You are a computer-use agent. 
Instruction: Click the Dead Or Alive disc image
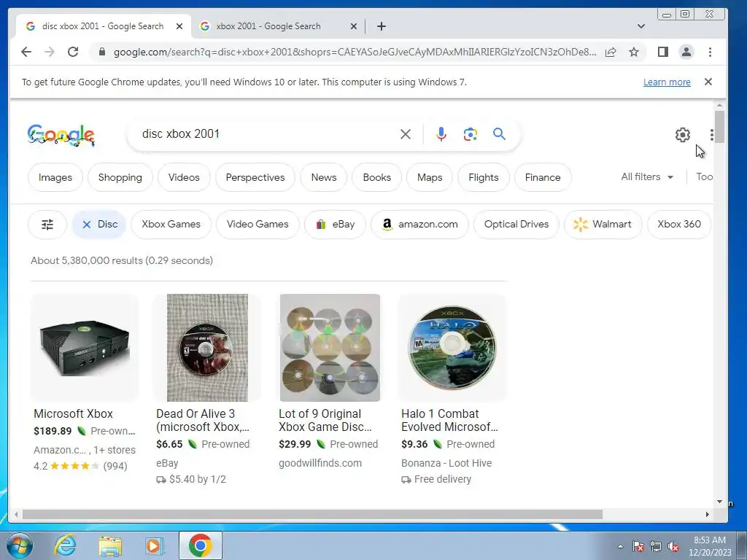(x=207, y=348)
